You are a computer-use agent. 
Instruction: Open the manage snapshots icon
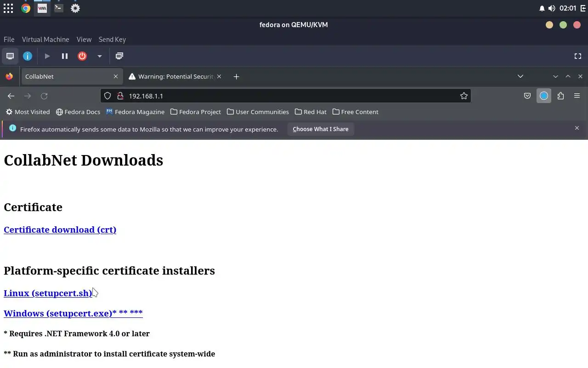coord(119,56)
